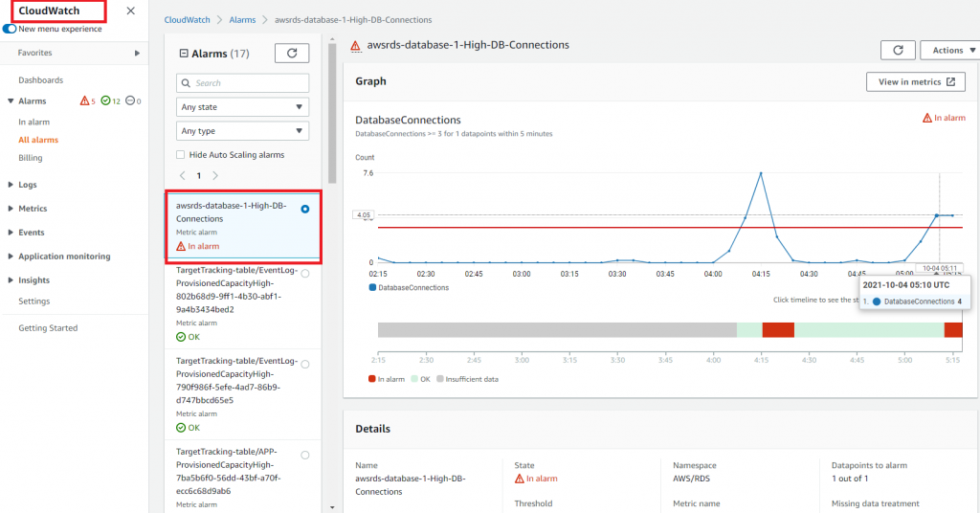Click the alarm Search field
Screen dimensions: 980x513
point(242,83)
